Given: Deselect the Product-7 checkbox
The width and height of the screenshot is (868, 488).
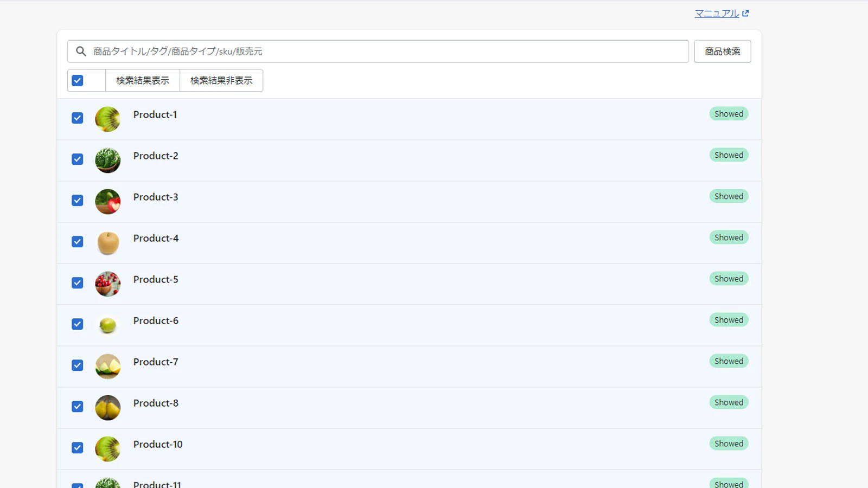Looking at the screenshot, I should pyautogui.click(x=78, y=365).
